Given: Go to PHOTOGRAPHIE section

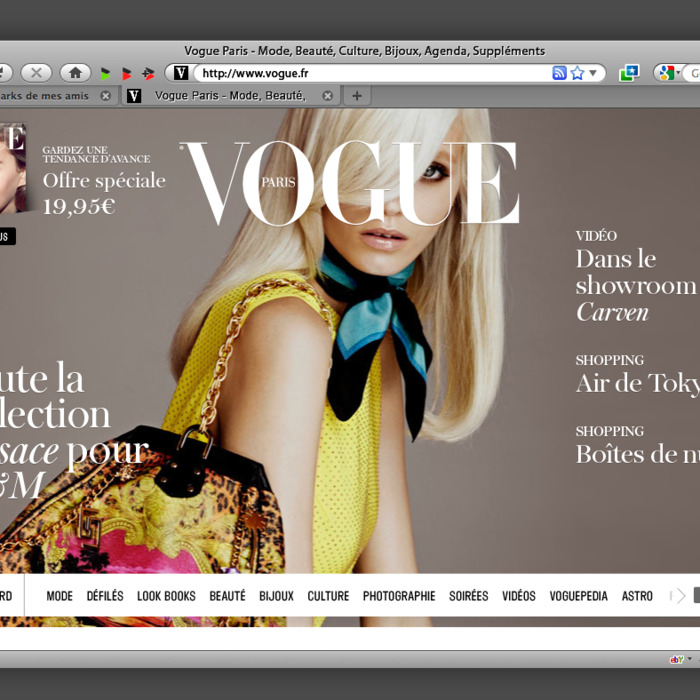Looking at the screenshot, I should pyautogui.click(x=399, y=596).
